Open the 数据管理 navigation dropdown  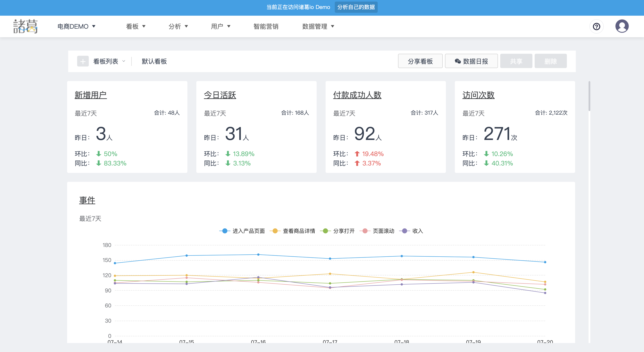click(318, 26)
